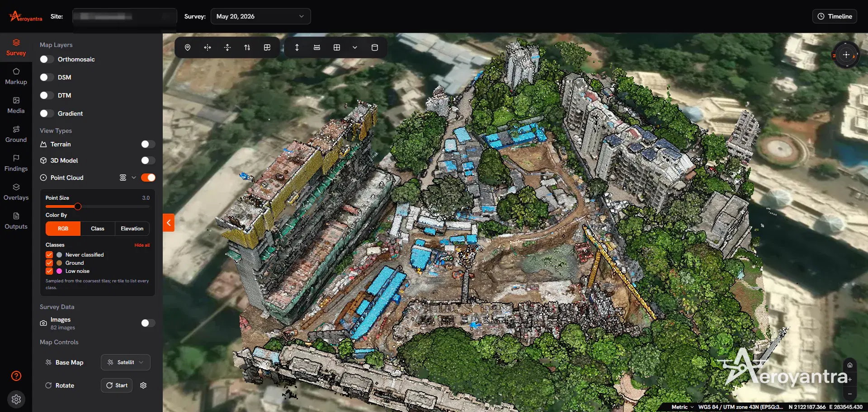The height and width of the screenshot is (412, 868).
Task: Collapse the left panel with orange arrow
Action: (x=169, y=222)
